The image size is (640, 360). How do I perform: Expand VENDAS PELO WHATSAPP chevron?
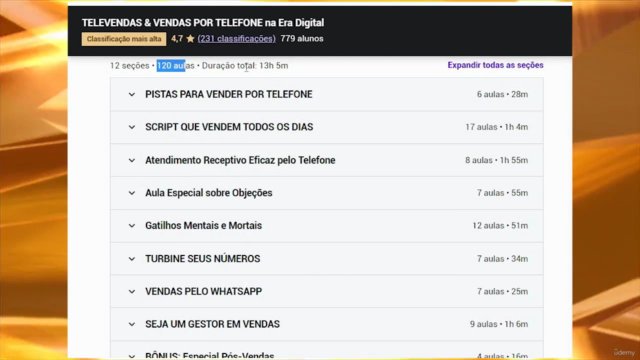click(x=131, y=292)
